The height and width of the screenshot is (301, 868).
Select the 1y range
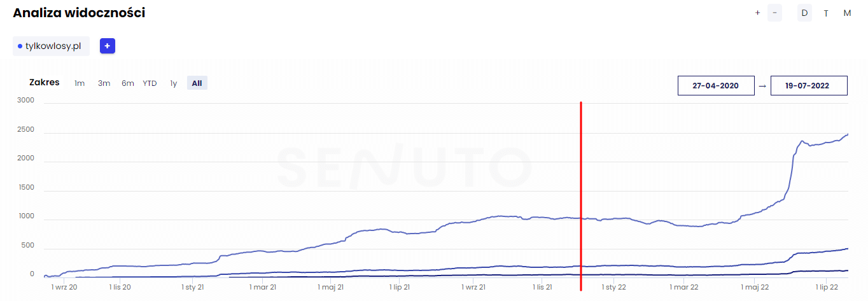tap(173, 83)
